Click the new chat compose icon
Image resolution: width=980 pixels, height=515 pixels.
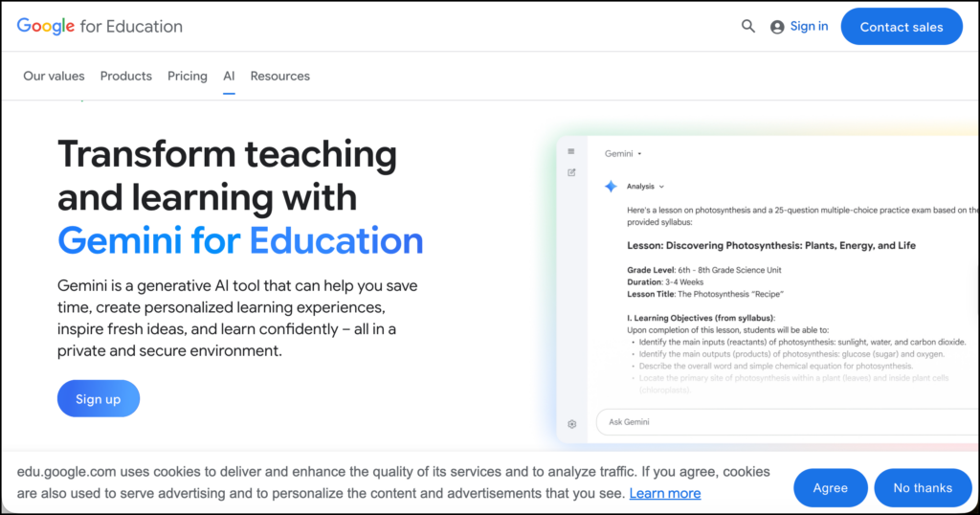571,172
